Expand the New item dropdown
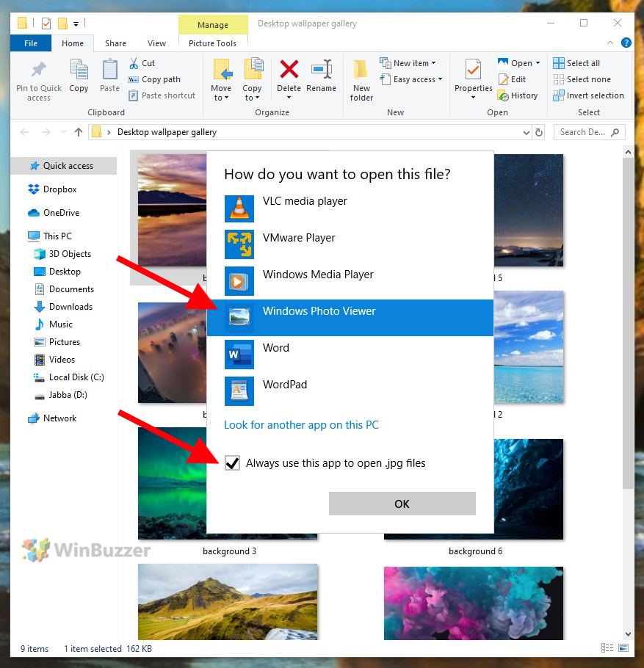Image resolution: width=644 pixels, height=668 pixels. click(433, 63)
